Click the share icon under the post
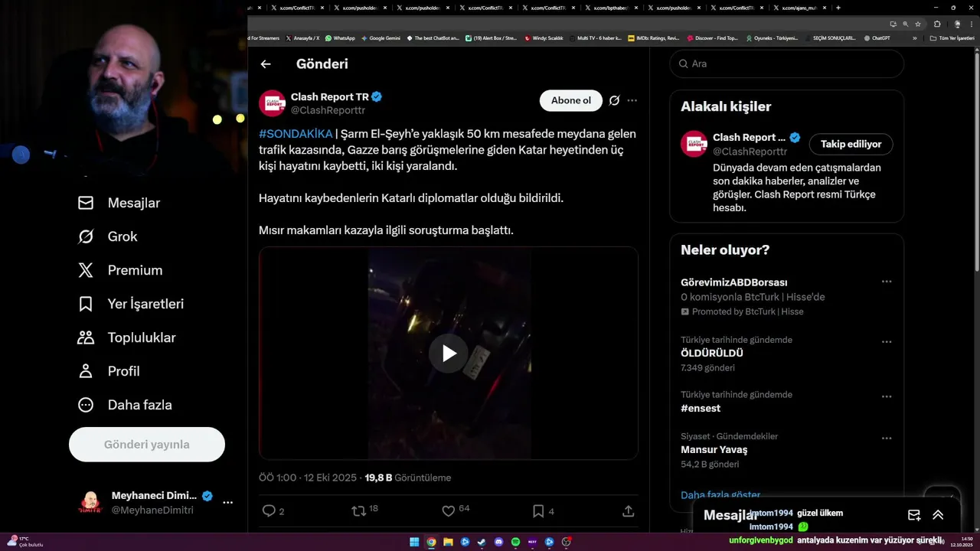980x551 pixels. pos(628,510)
